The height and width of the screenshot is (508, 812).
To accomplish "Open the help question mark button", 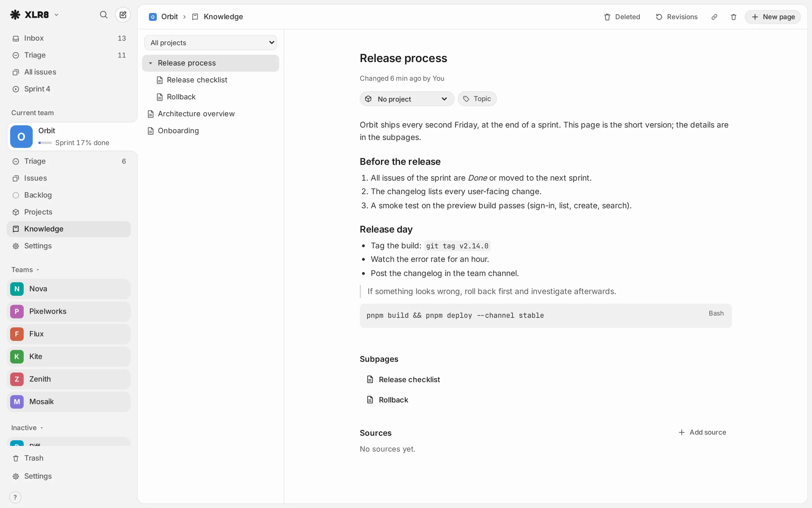I will (x=15, y=497).
